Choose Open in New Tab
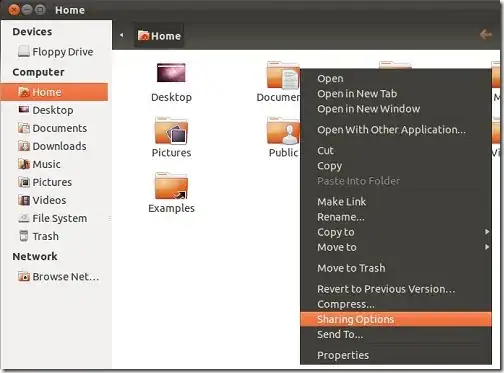Viewport: 504px width, 373px height. [x=396, y=94]
